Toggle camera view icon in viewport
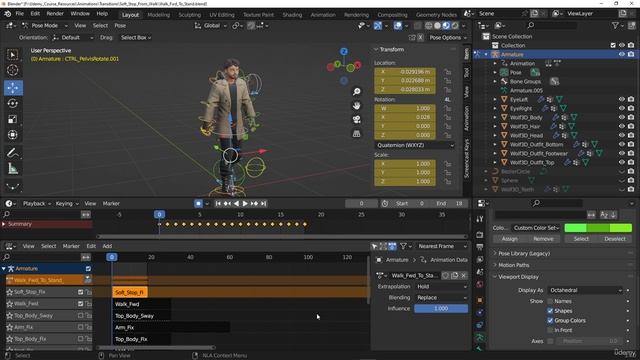This screenshot has height=360, width=640. point(356,119)
